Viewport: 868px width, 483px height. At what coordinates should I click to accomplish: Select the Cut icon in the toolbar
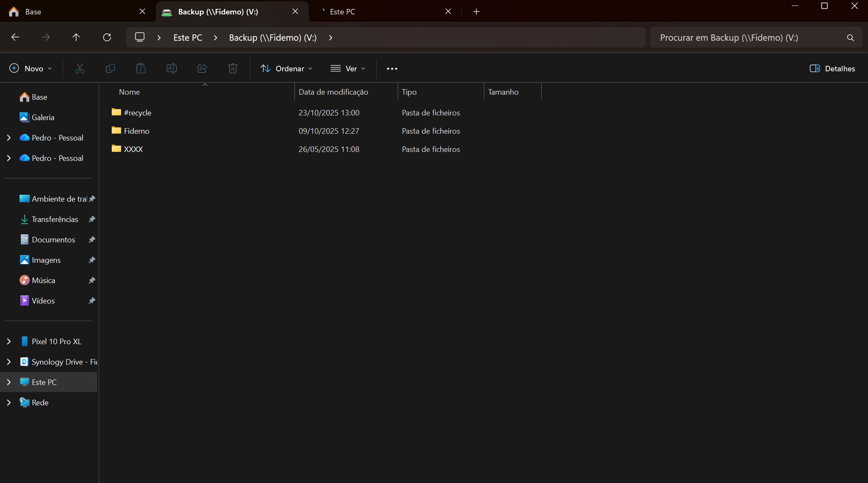click(x=80, y=68)
